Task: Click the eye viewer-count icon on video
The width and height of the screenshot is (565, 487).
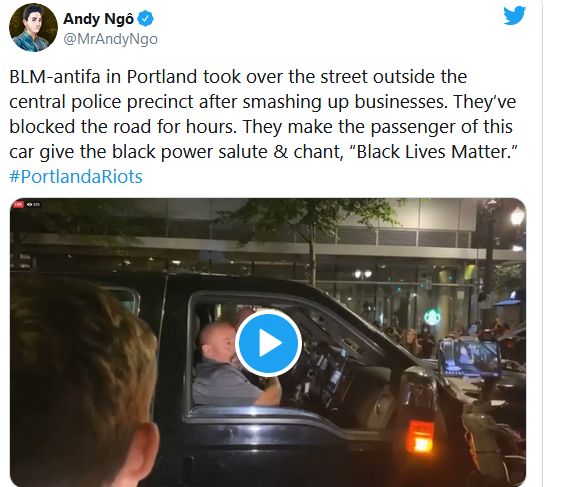Action: click(30, 205)
